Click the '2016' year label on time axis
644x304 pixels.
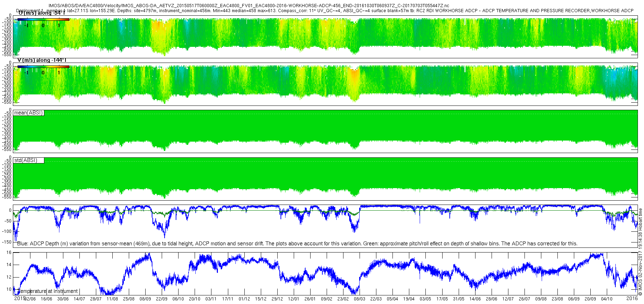click(x=632, y=298)
